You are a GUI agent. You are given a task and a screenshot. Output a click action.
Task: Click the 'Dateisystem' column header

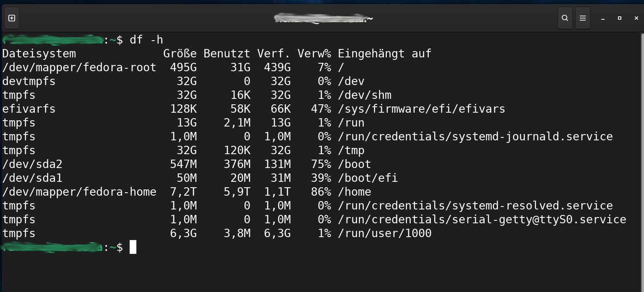click(x=39, y=54)
